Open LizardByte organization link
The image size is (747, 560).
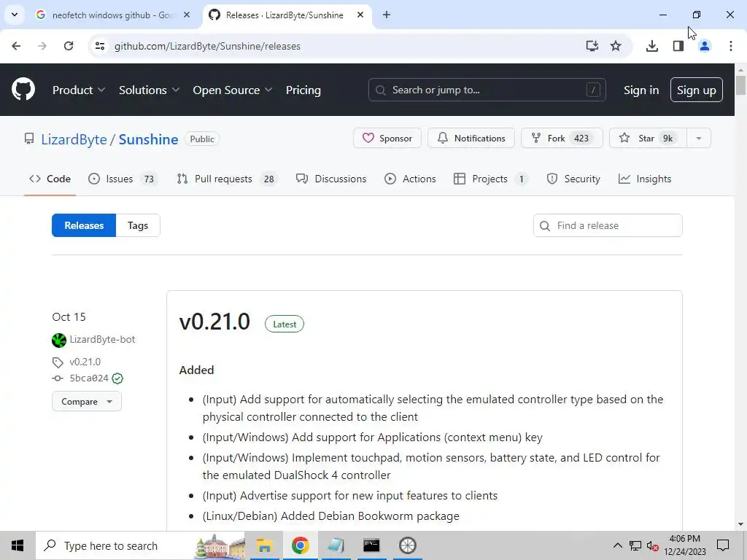point(74,139)
